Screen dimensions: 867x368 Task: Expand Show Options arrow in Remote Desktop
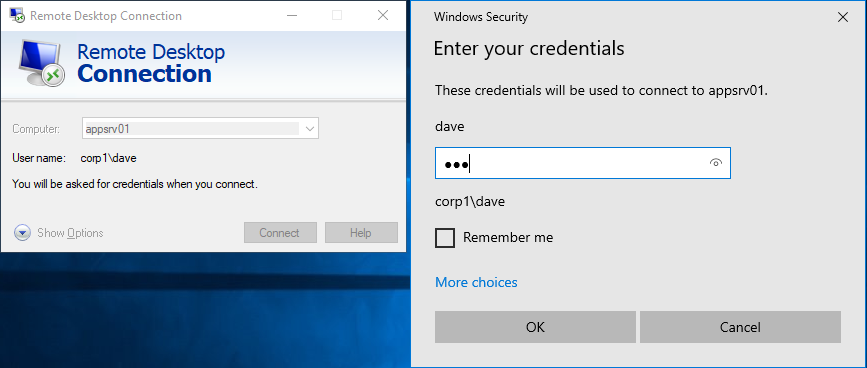22,233
